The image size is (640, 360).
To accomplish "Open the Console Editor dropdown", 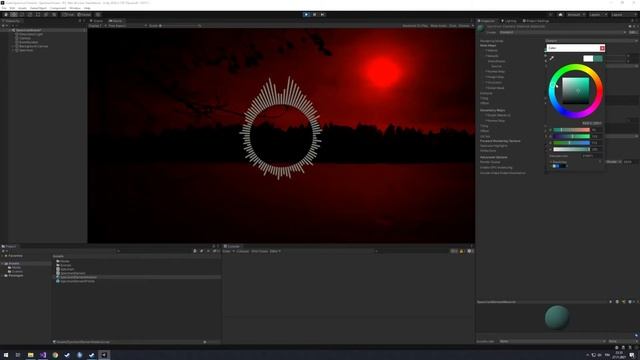I will (x=275, y=251).
